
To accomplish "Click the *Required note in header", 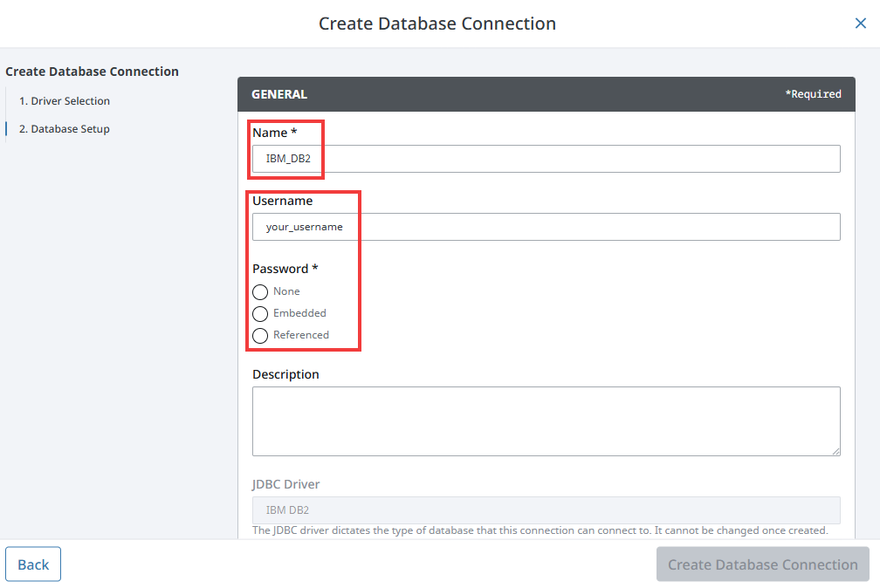I will click(813, 94).
